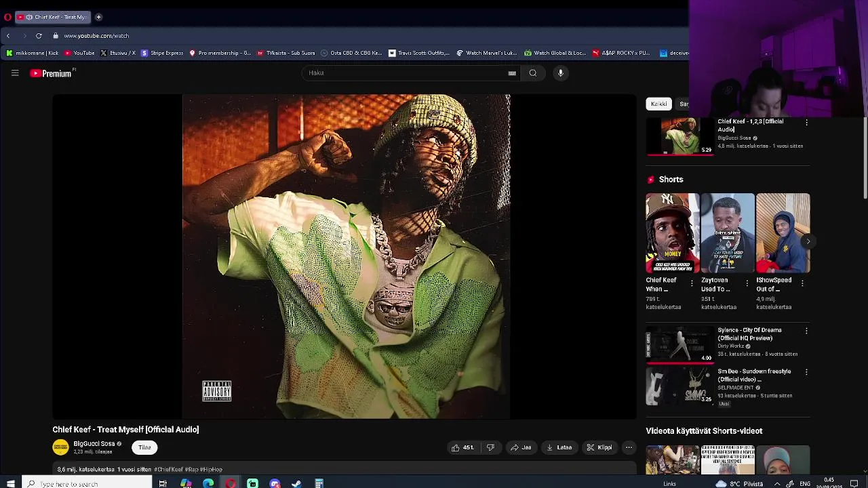
Task: Open Windows notification center icon
Action: [854, 484]
